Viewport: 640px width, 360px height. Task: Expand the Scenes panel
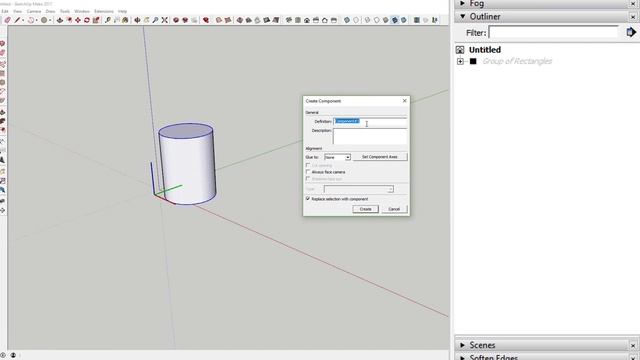coord(462,345)
